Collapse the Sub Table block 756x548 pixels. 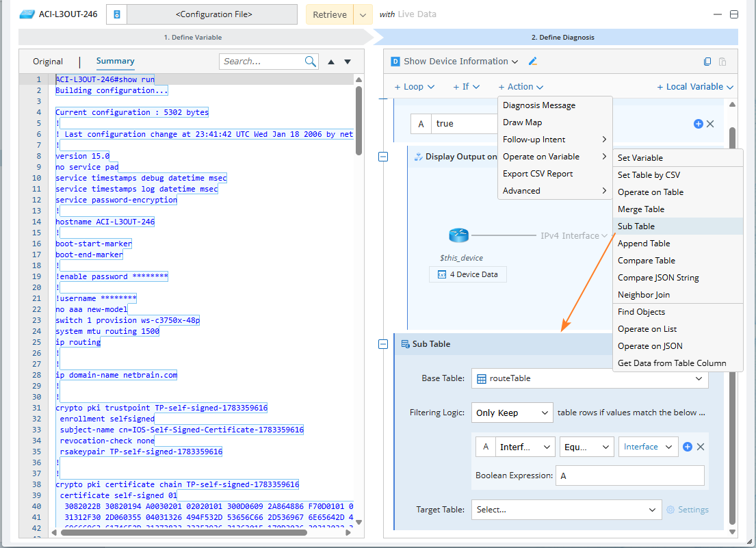click(x=383, y=344)
